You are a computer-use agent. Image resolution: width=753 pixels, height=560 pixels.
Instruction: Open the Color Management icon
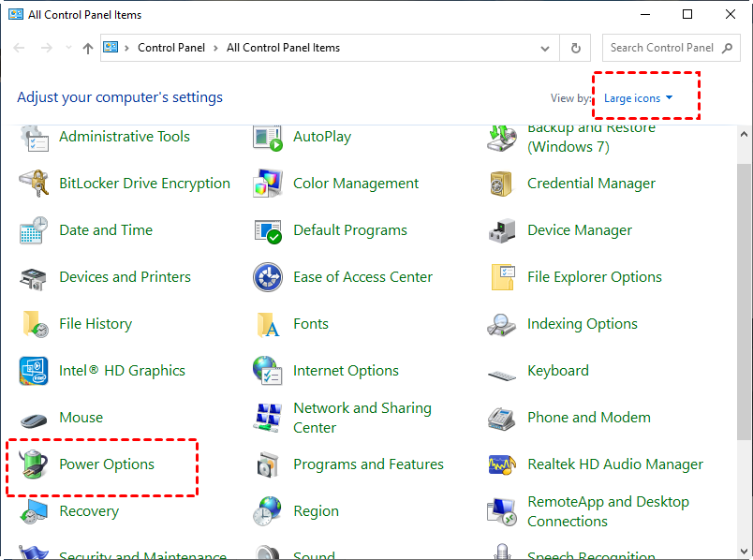click(x=268, y=184)
